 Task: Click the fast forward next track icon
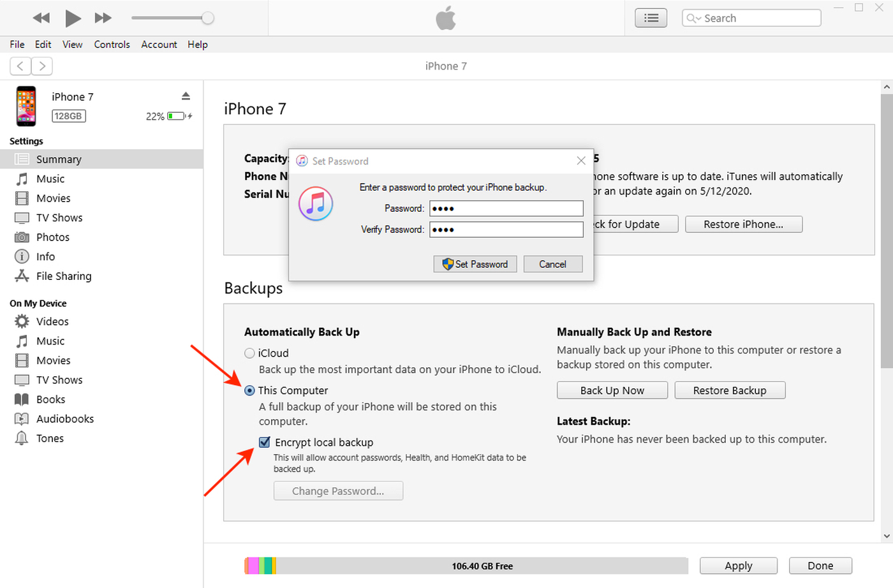coord(103,18)
